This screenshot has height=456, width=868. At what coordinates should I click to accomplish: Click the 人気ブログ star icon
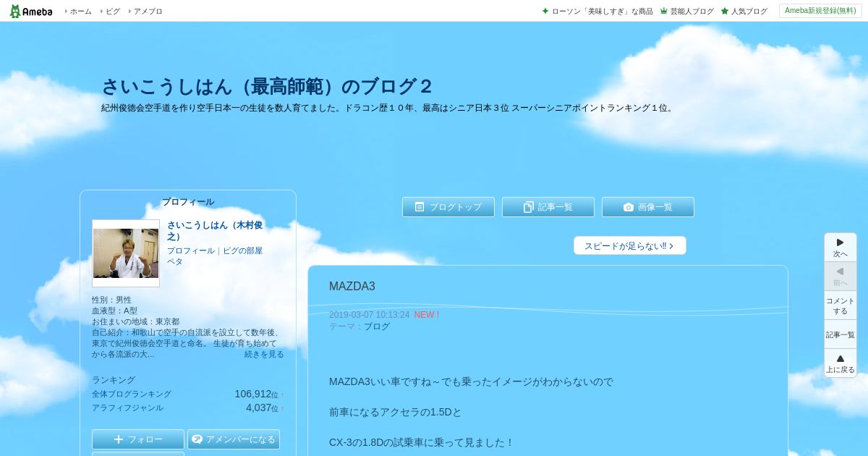(x=724, y=11)
